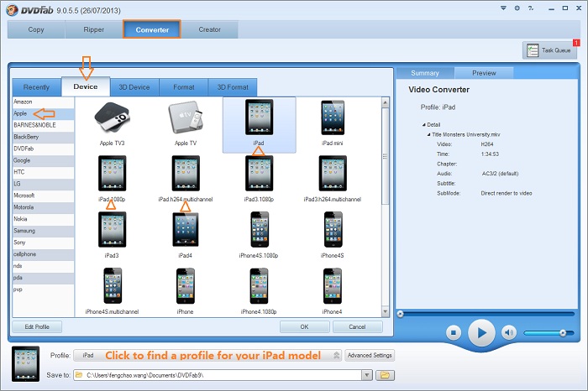
Task: Open settings gear in title bar
Action: (x=517, y=8)
